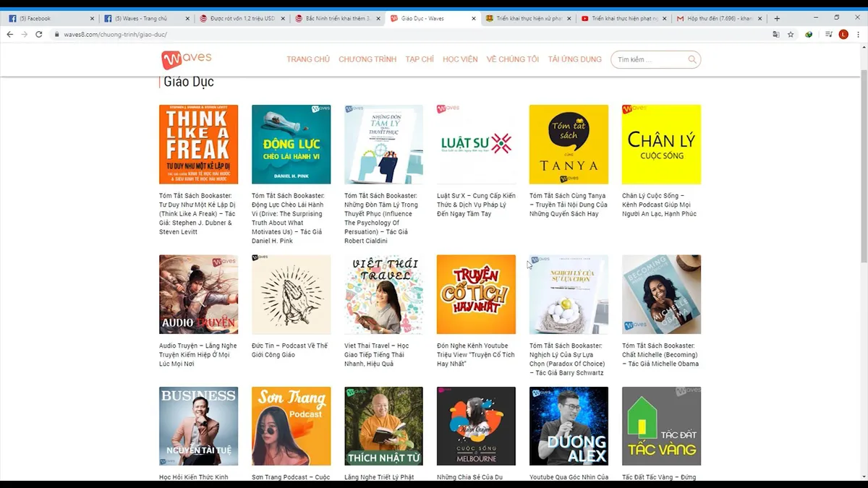Open the Luật Sư X podcast cover
This screenshot has height=488, width=868.
click(x=476, y=145)
